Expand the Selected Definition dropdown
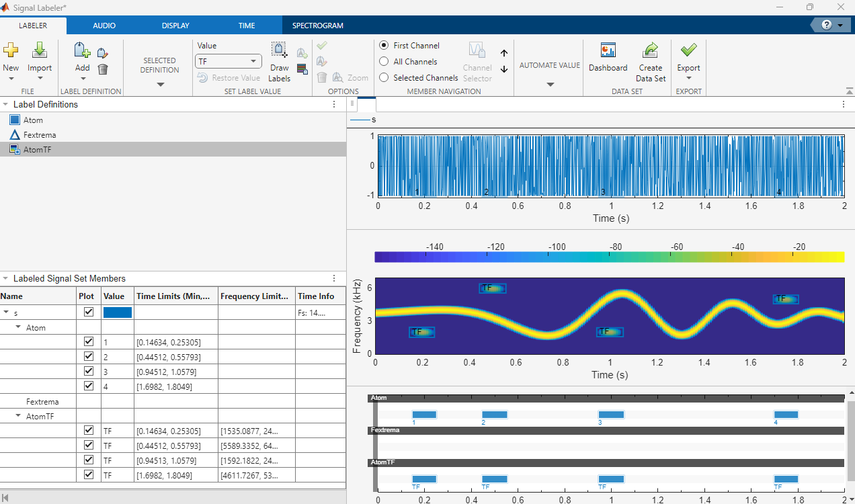The height and width of the screenshot is (504, 855). pos(160,84)
